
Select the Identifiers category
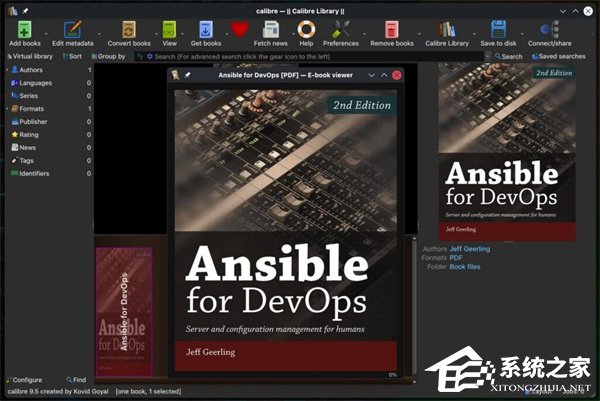coord(50,174)
